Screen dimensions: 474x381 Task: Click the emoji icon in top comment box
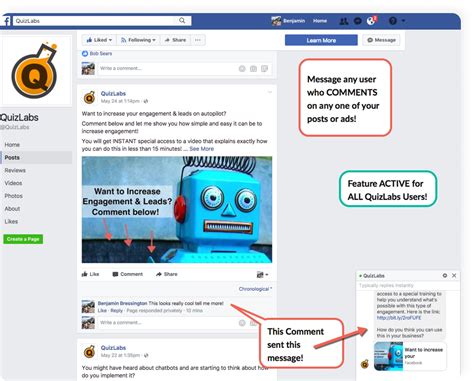242,69
